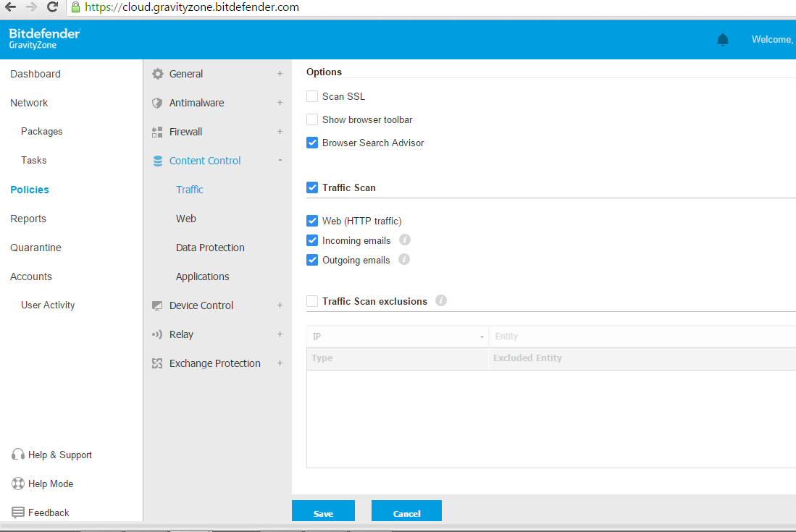The height and width of the screenshot is (532, 796).
Task: Uncheck Browser Search Advisor
Action: 312,143
